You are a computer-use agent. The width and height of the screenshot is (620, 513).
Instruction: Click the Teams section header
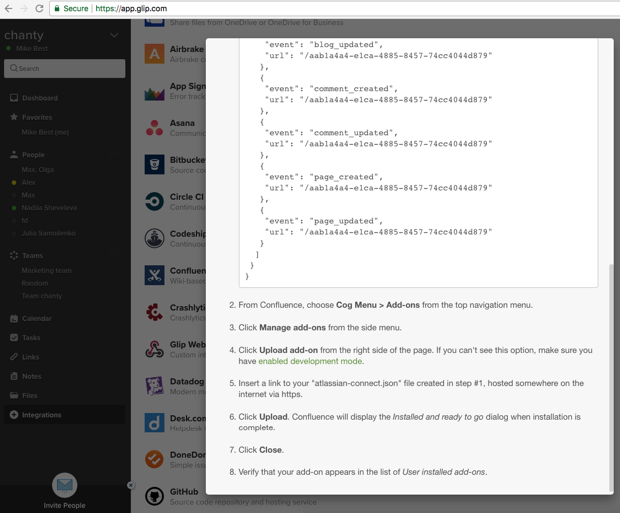(32, 256)
